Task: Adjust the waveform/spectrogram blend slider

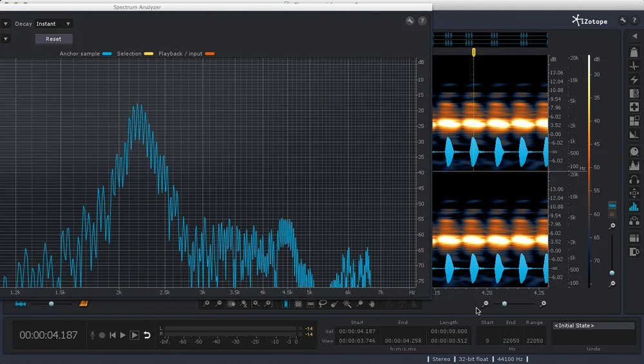Action: pos(52,303)
